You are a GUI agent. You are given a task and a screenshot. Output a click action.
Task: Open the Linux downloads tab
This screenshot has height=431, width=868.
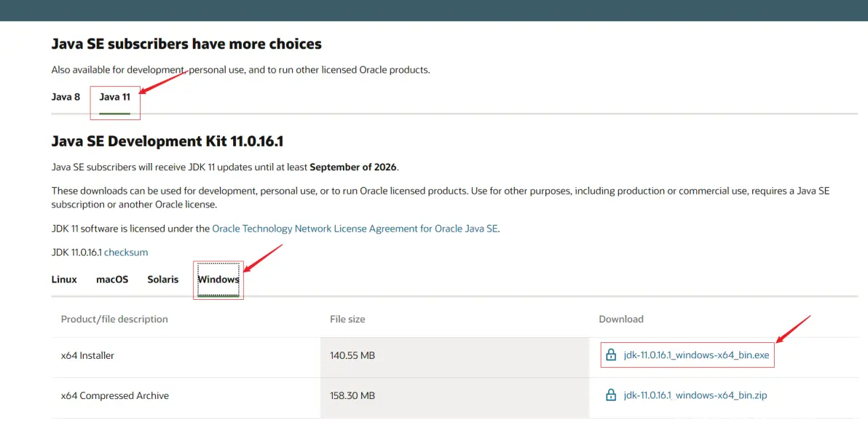coord(64,280)
